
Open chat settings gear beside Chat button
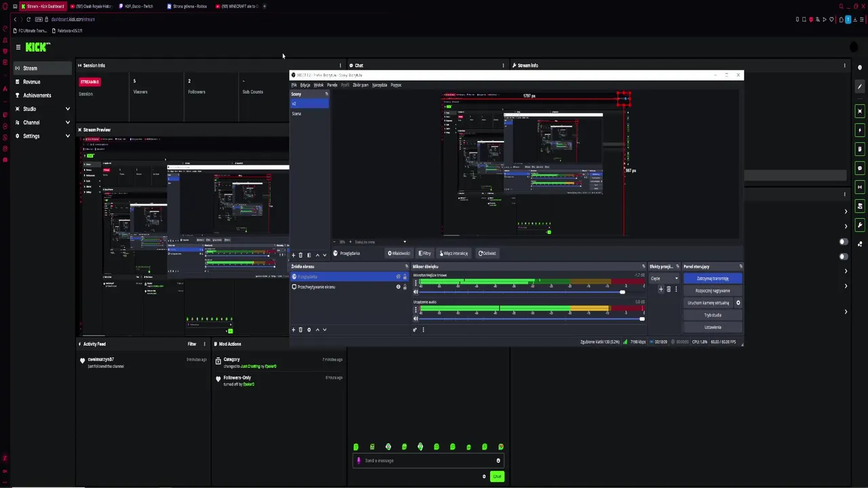click(484, 476)
